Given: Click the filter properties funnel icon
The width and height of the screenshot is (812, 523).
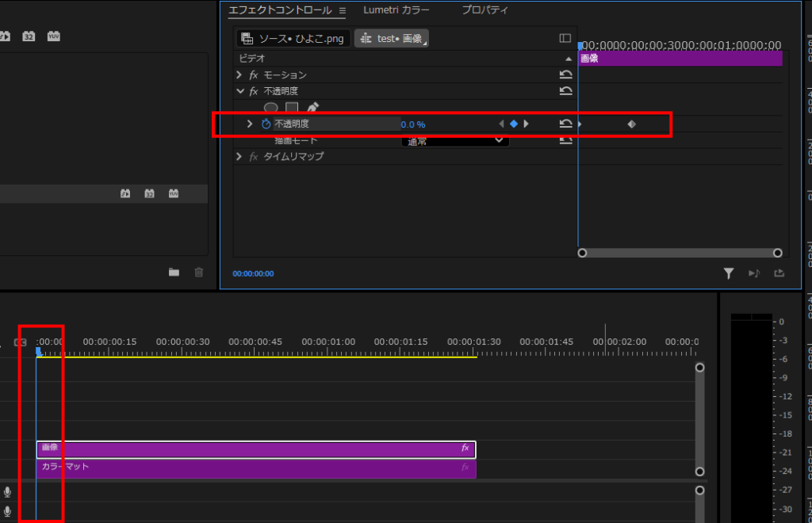Looking at the screenshot, I should click(728, 273).
